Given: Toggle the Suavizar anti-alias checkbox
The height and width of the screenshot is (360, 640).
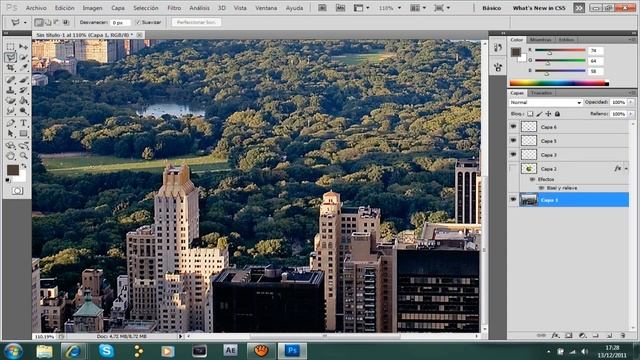Looking at the screenshot, I should click(138, 22).
